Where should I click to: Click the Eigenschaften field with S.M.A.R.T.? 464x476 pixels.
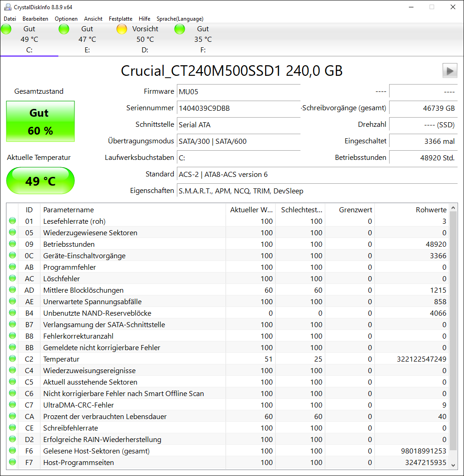point(317,191)
